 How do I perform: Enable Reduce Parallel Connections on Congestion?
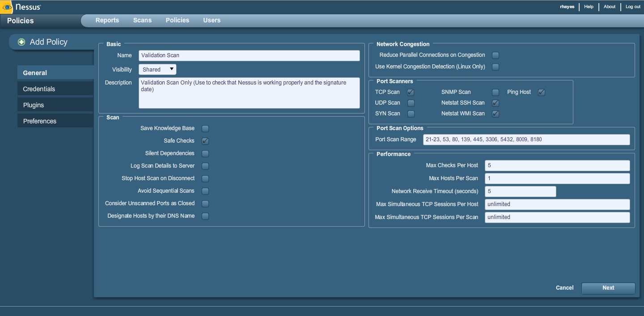tap(496, 55)
